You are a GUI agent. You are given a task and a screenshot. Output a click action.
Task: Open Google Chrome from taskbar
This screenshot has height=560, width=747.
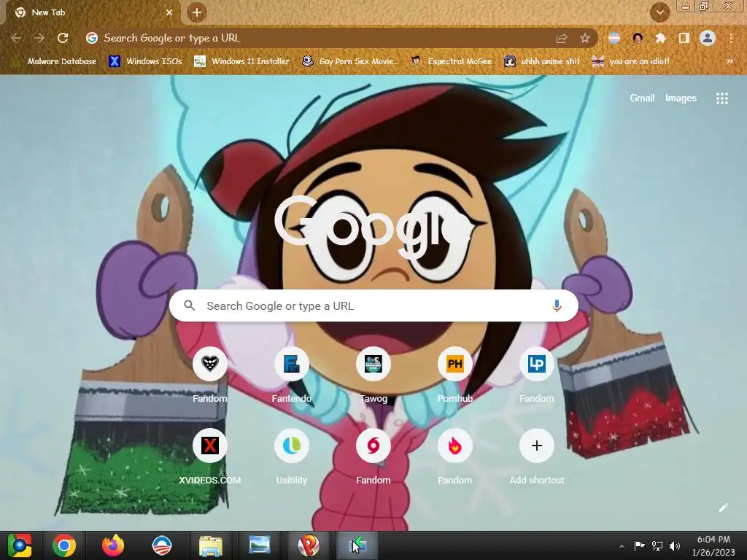(64, 545)
